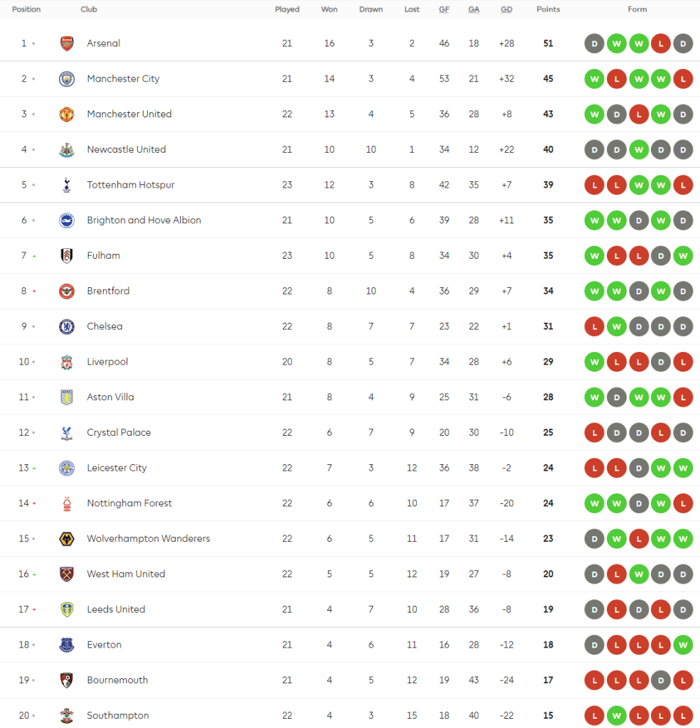Click the Tottenham Hotspur crest icon

[67, 185]
